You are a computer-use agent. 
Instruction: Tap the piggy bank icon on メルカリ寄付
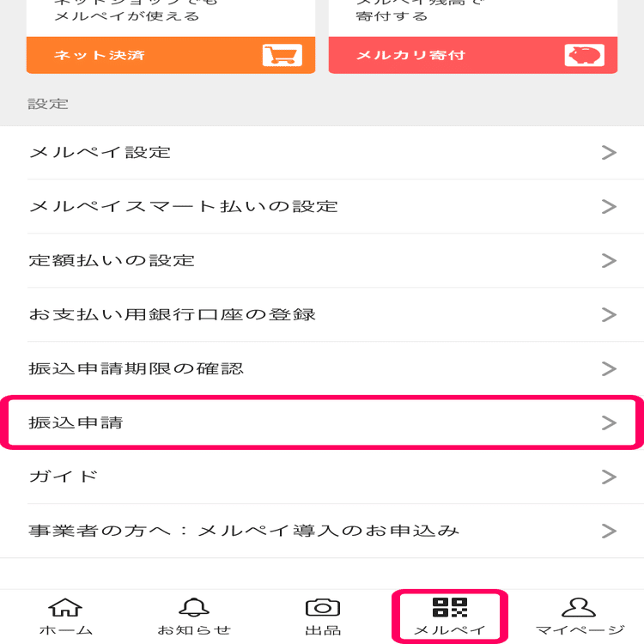585,55
